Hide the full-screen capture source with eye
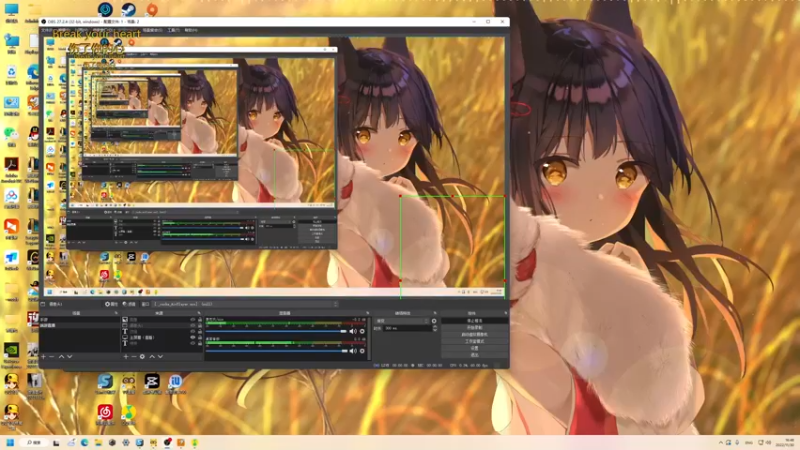Screen dimensions: 800x450 click(x=193, y=337)
